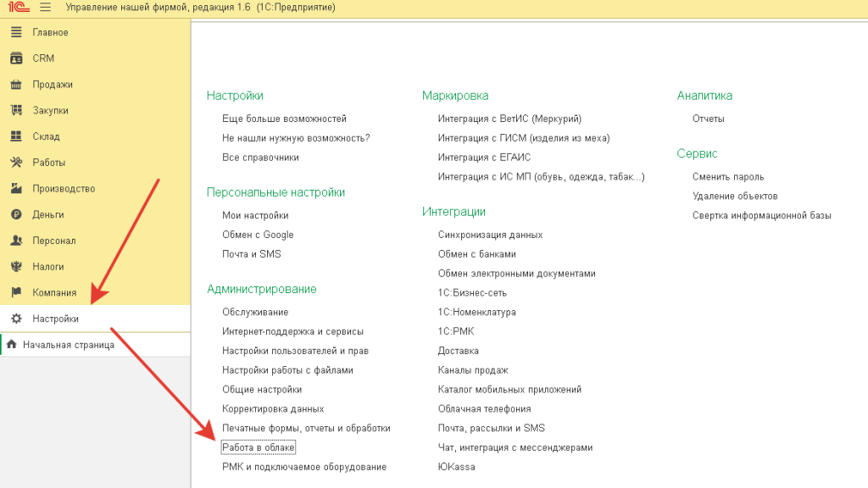Click the Склад grid icon
This screenshot has width=868, height=488.
coord(16,136)
